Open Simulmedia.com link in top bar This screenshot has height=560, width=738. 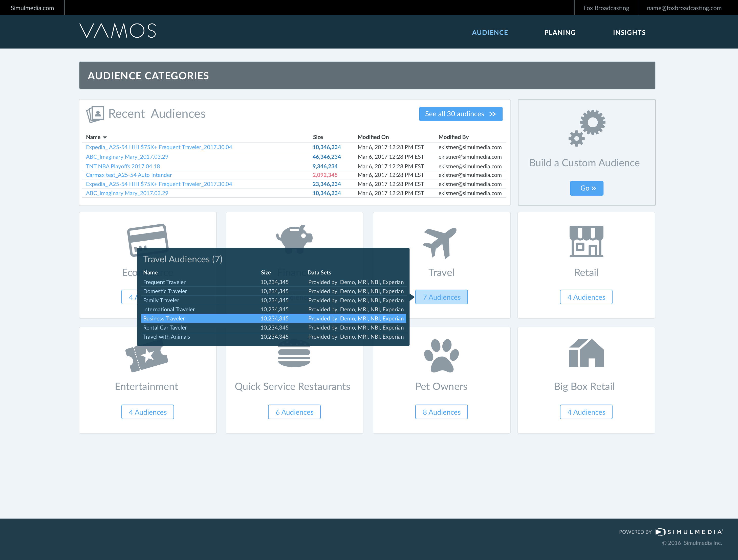tap(32, 8)
